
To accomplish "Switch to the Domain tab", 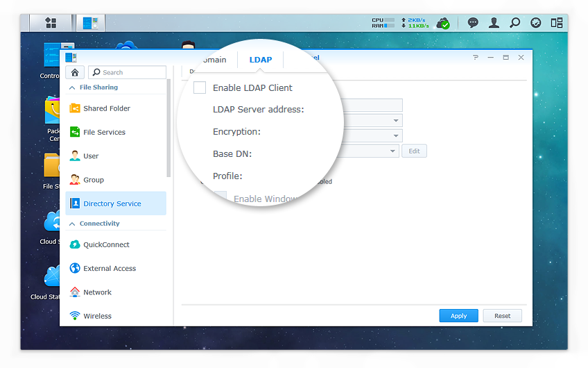I will [215, 60].
